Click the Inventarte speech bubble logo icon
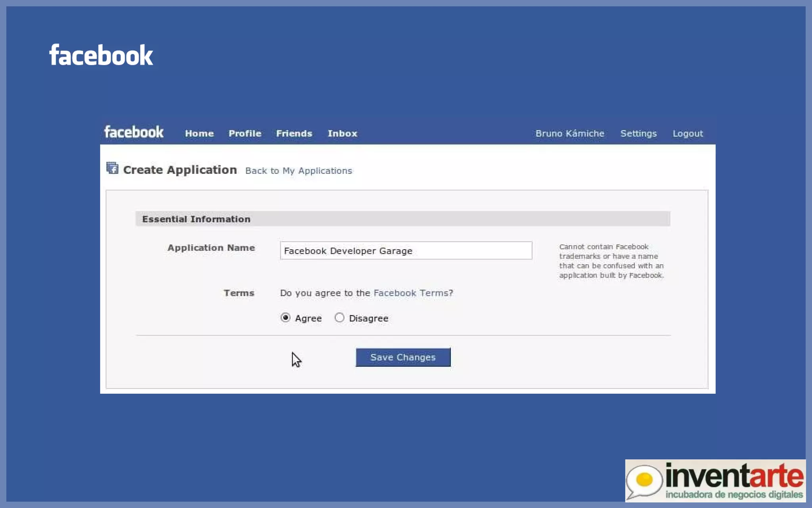Image resolution: width=812 pixels, height=508 pixels. pyautogui.click(x=644, y=481)
